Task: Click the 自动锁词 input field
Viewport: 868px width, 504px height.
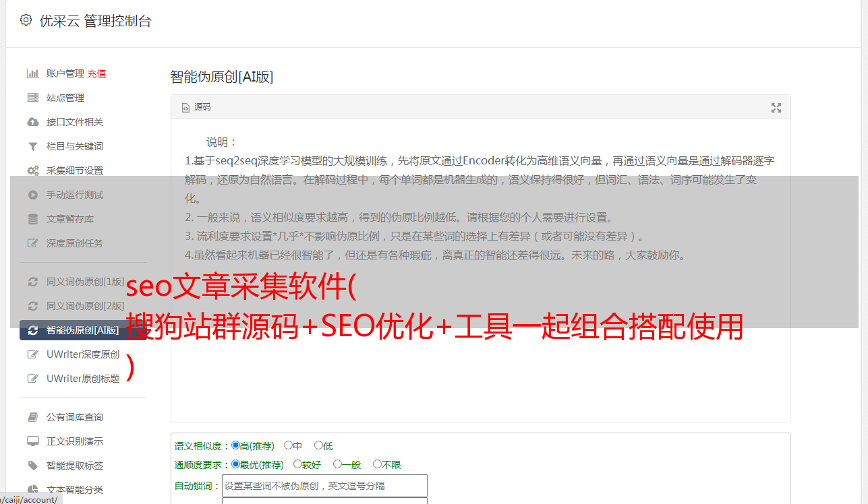Action: tap(324, 486)
